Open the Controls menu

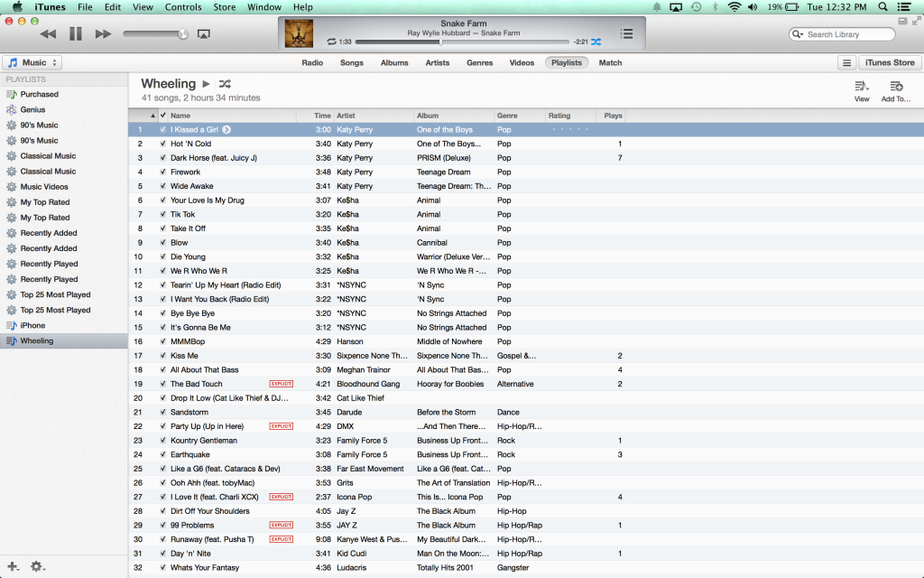183,7
